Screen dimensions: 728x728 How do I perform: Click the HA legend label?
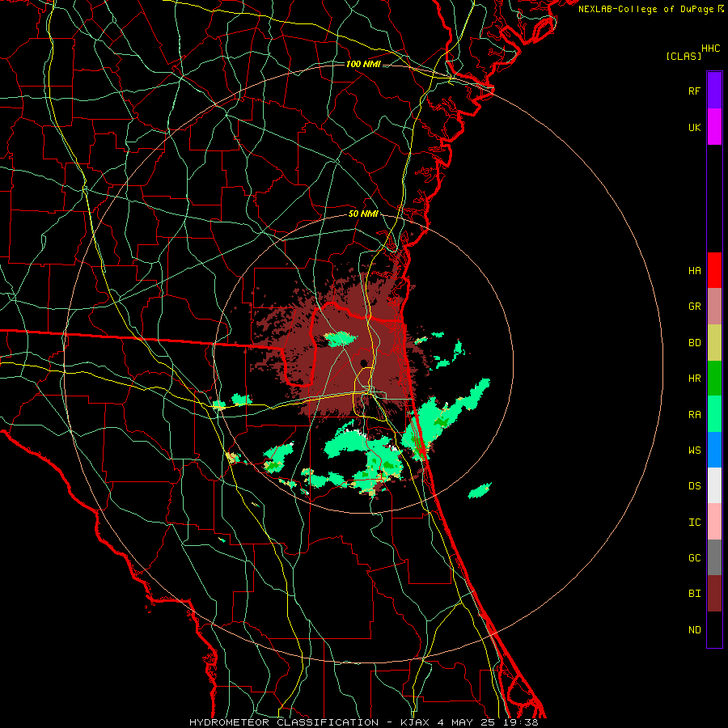pos(694,271)
